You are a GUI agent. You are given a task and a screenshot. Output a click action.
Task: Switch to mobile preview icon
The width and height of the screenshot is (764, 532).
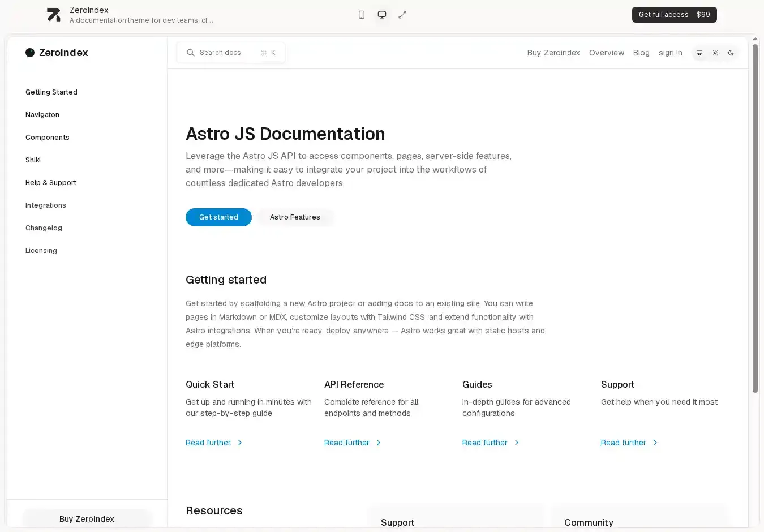(362, 15)
